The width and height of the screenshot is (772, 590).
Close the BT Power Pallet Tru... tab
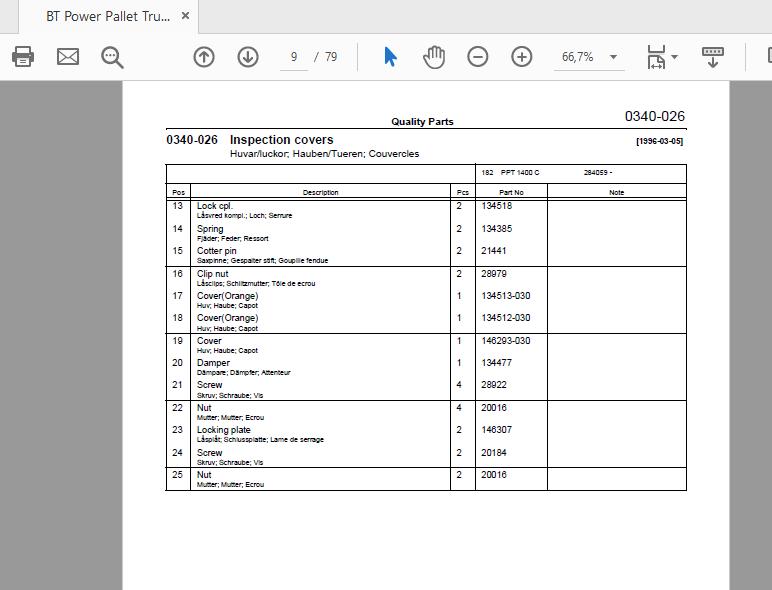pos(186,16)
